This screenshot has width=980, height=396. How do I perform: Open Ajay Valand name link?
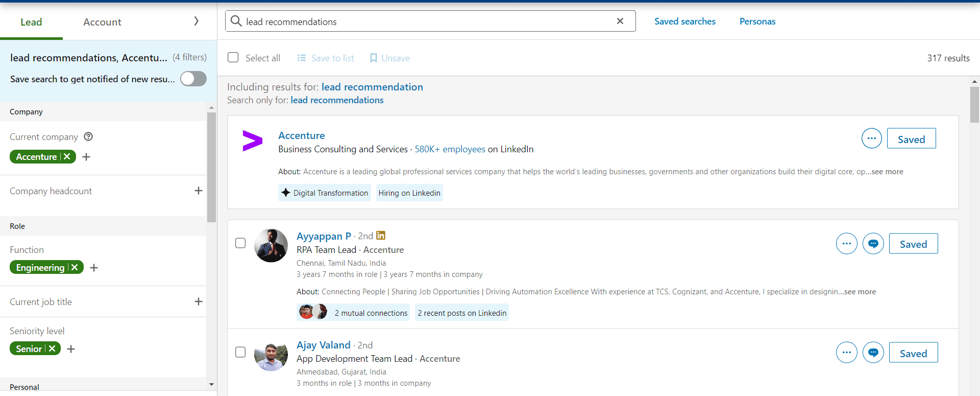tap(324, 345)
